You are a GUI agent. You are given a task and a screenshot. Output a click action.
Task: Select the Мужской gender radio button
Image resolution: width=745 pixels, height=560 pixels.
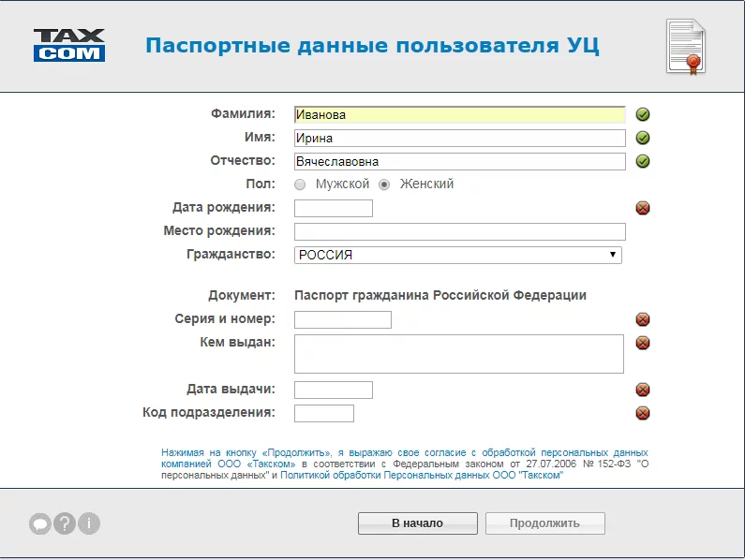pyautogui.click(x=300, y=184)
